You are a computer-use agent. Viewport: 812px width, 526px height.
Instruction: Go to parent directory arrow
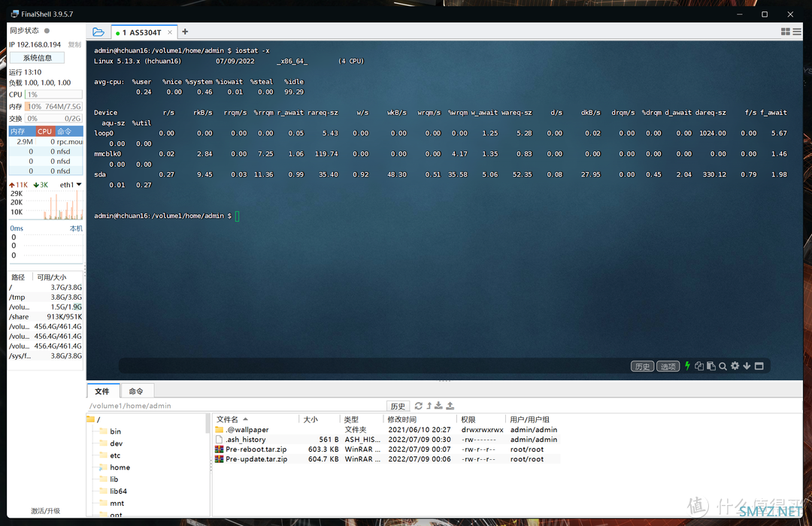[x=429, y=406]
